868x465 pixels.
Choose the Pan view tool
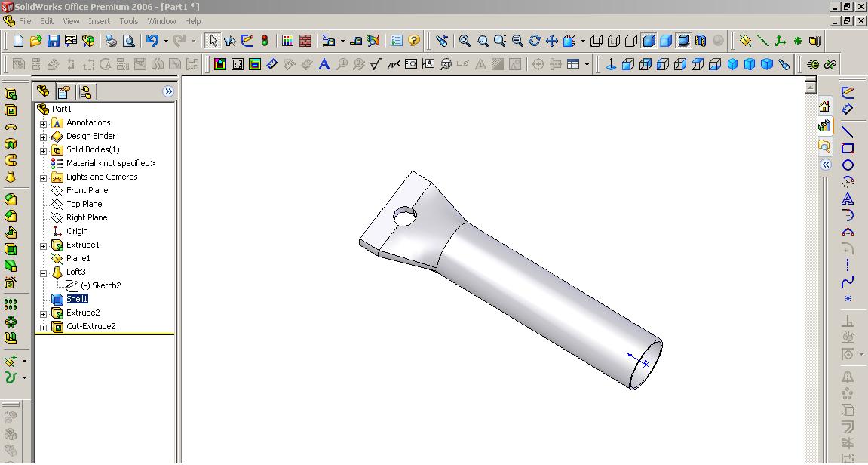552,41
